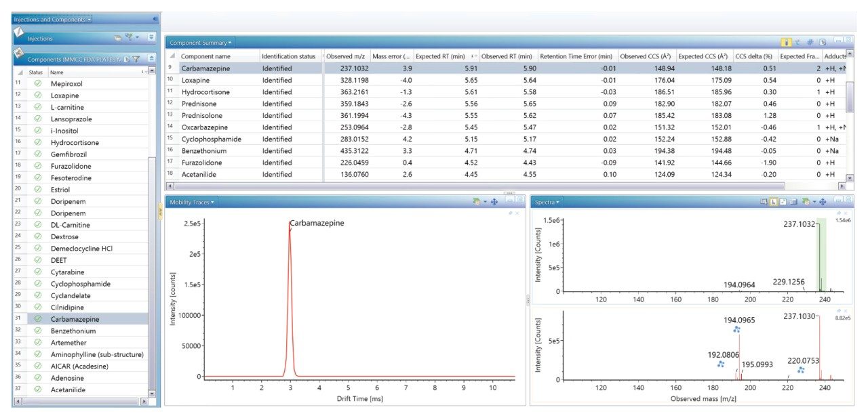This screenshot has width=868, height=420.
Task: Open dropdown arrow beside Mobility Traces export icon
Action: [485, 202]
